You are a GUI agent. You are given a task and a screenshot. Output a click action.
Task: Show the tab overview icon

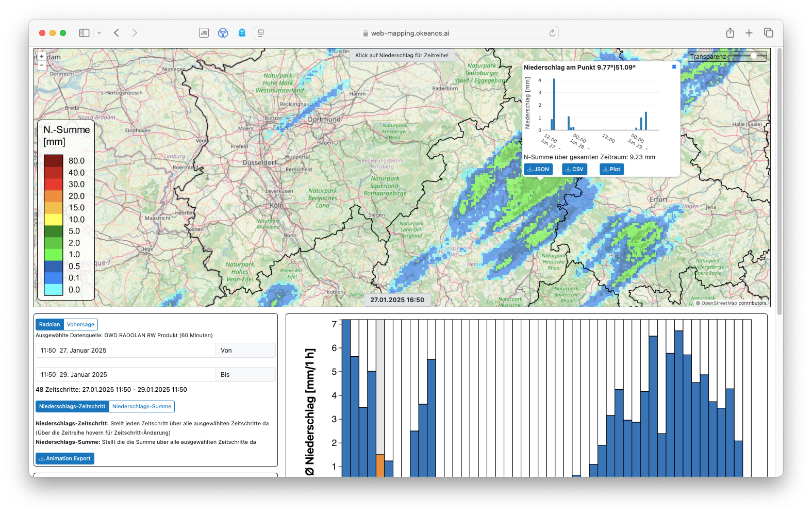[x=768, y=33]
